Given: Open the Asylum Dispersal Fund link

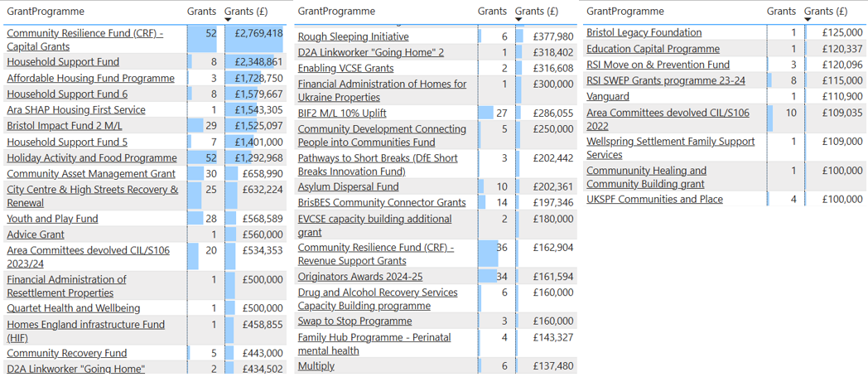Looking at the screenshot, I should point(348,186).
